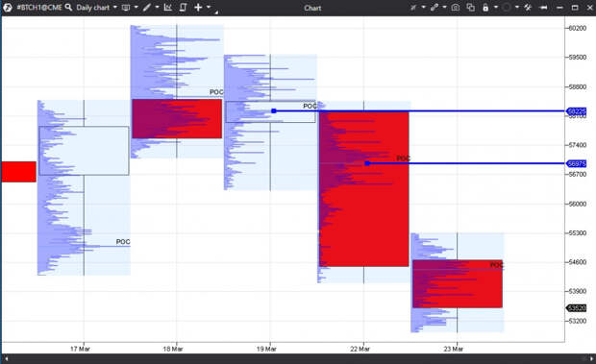596x364 pixels.
Task: Click the 59500 price axis label
Action: pyautogui.click(x=578, y=58)
